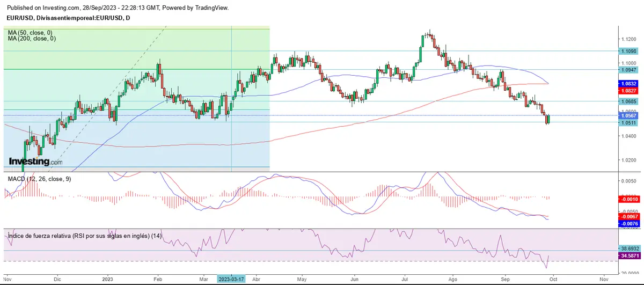Viewport: 644px width, 285px height.
Task: Select the MA (50, close, 0) indicator label
Action: click(32, 33)
